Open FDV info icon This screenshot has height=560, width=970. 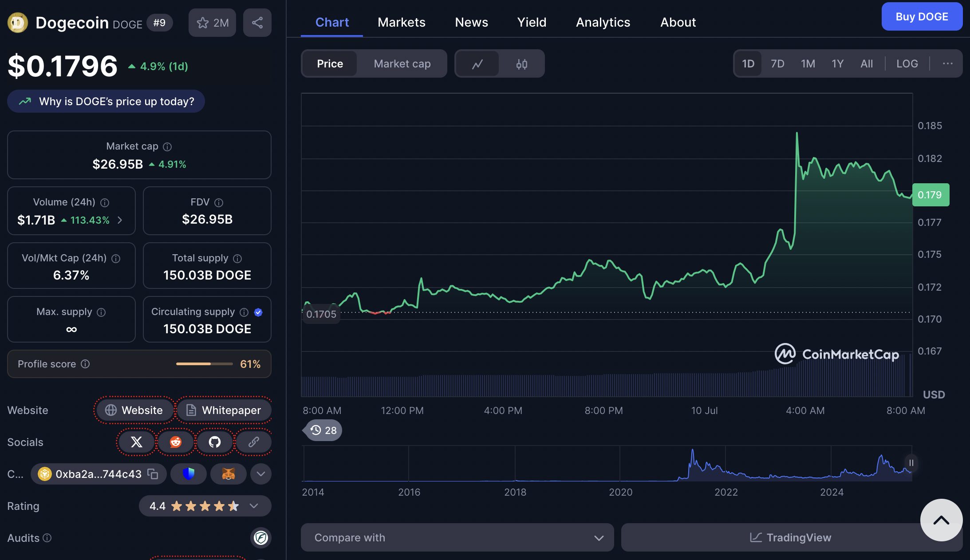[x=219, y=202]
